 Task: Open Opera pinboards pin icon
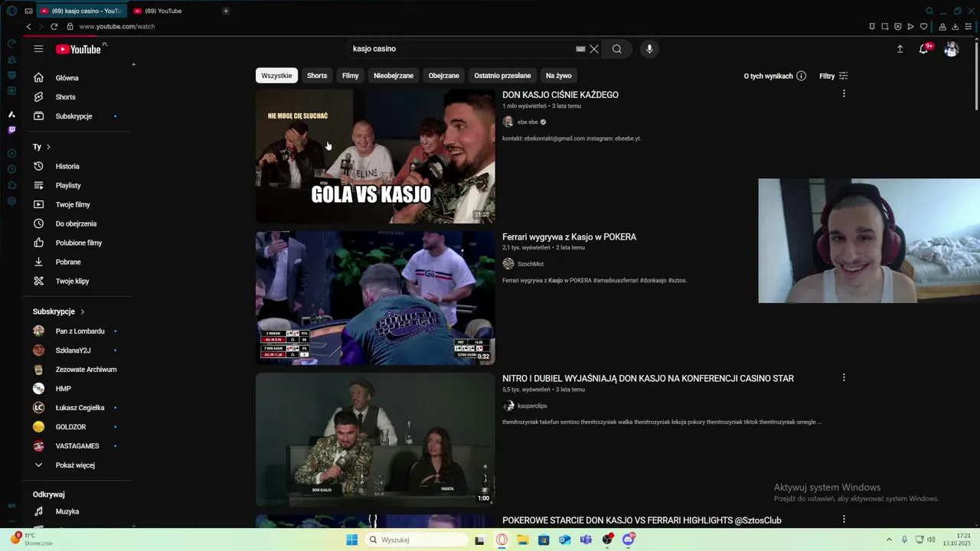pos(872,26)
